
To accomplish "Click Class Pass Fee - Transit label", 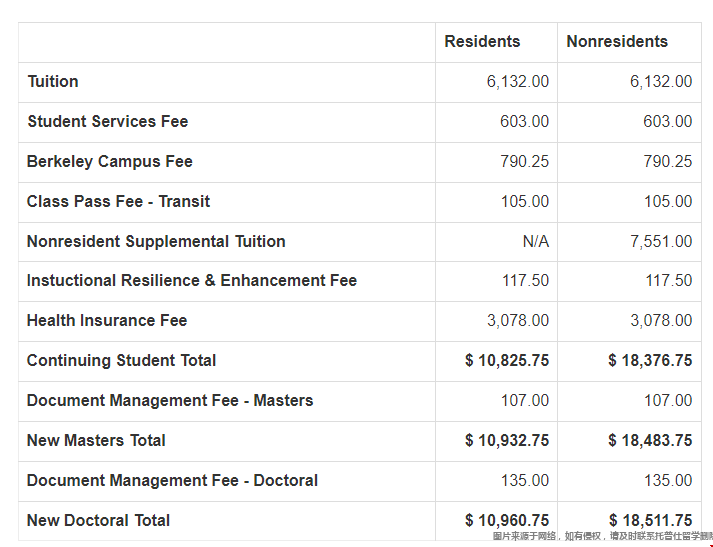I will tap(119, 202).
